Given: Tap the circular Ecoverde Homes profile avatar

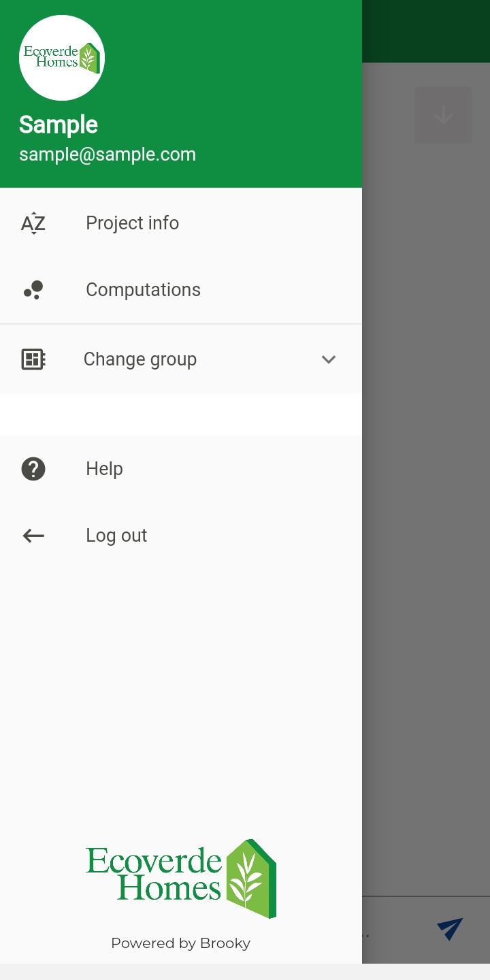Looking at the screenshot, I should [62, 58].
